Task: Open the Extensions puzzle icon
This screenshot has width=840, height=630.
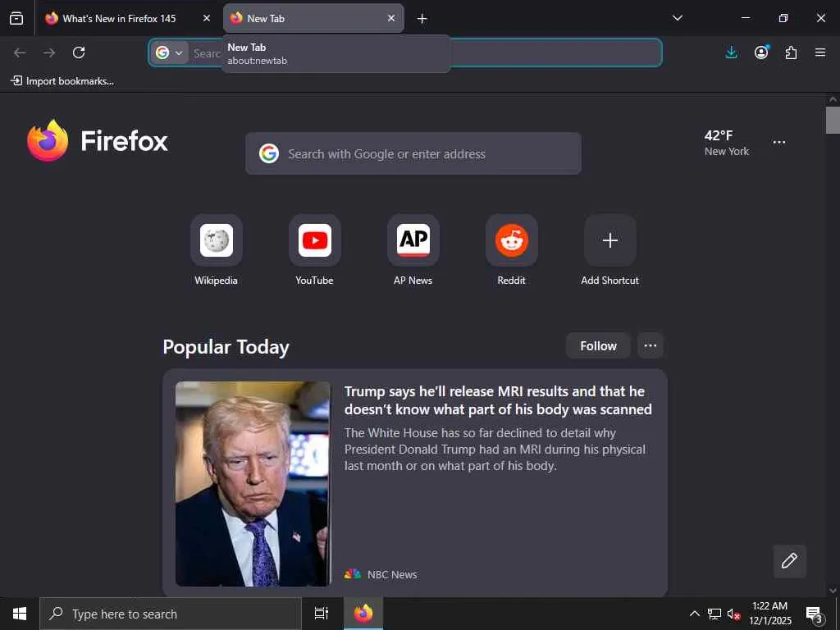Action: tap(791, 52)
